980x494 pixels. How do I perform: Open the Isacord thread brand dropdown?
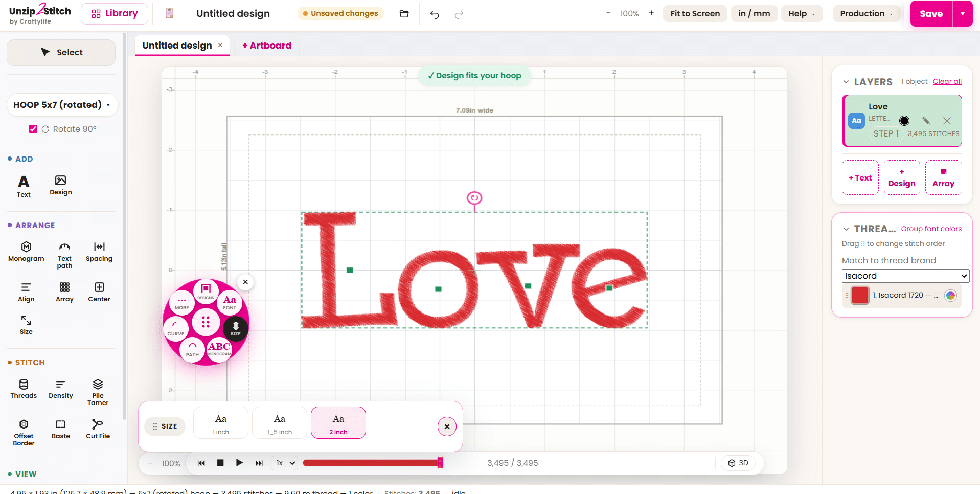(905, 276)
